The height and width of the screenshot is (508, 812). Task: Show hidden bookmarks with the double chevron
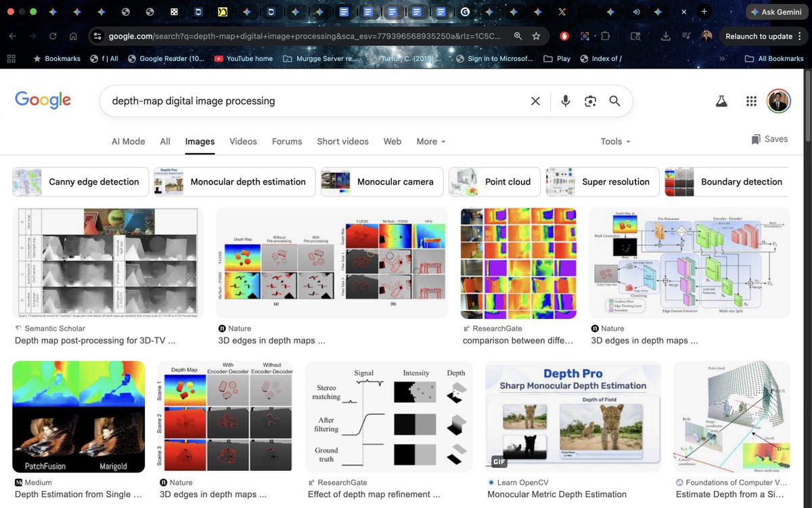(x=722, y=58)
